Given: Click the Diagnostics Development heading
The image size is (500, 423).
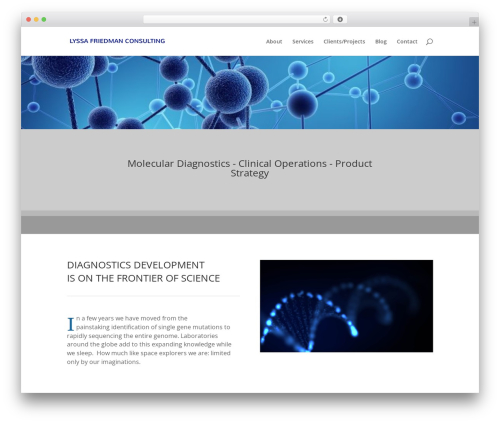Looking at the screenshot, I should coord(143,272).
